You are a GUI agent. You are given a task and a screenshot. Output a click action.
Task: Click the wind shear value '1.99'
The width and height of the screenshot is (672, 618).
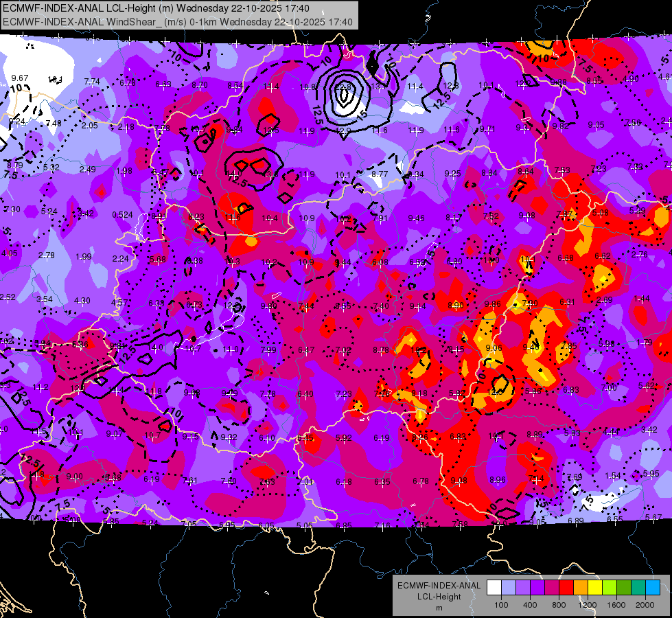click(84, 257)
